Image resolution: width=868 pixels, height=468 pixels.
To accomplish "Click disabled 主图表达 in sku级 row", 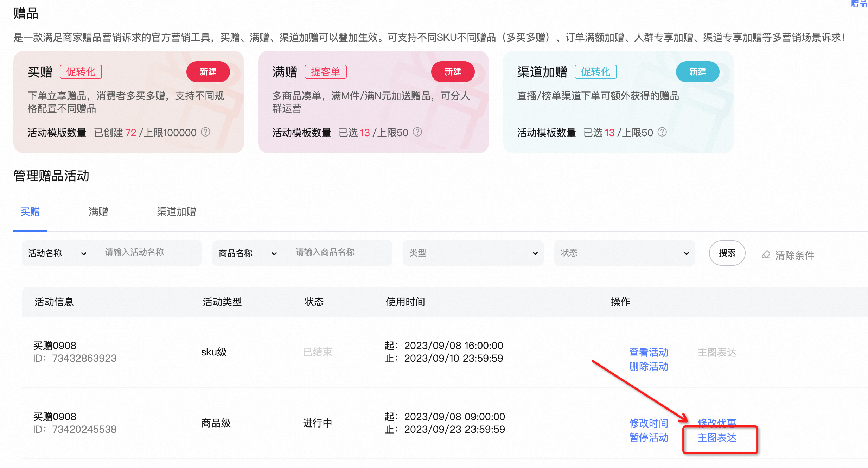I will (717, 352).
